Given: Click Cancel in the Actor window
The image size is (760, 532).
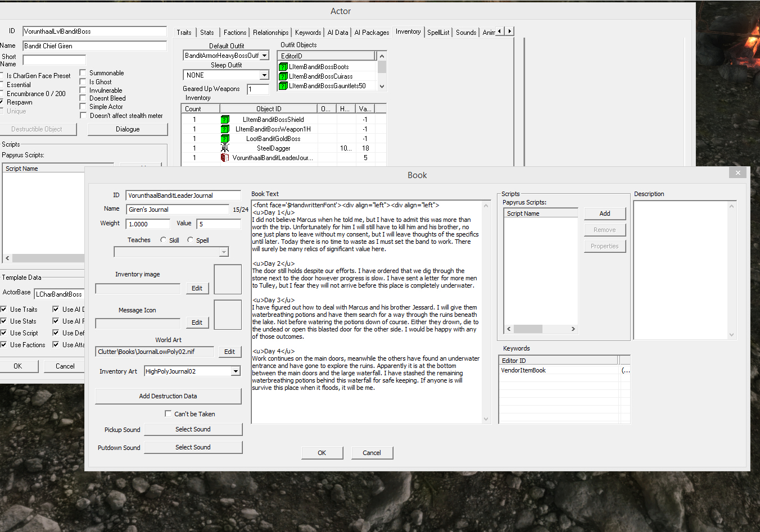Looking at the screenshot, I should [65, 366].
